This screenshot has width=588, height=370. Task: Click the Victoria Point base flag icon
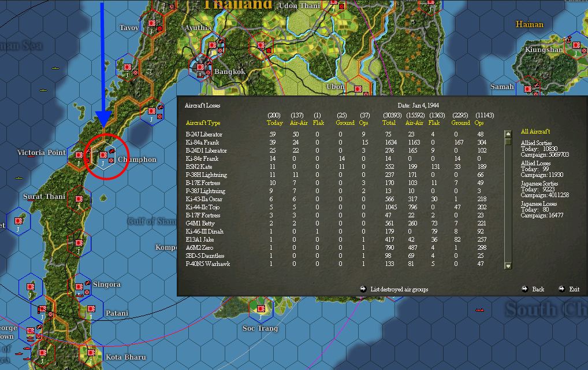click(79, 155)
